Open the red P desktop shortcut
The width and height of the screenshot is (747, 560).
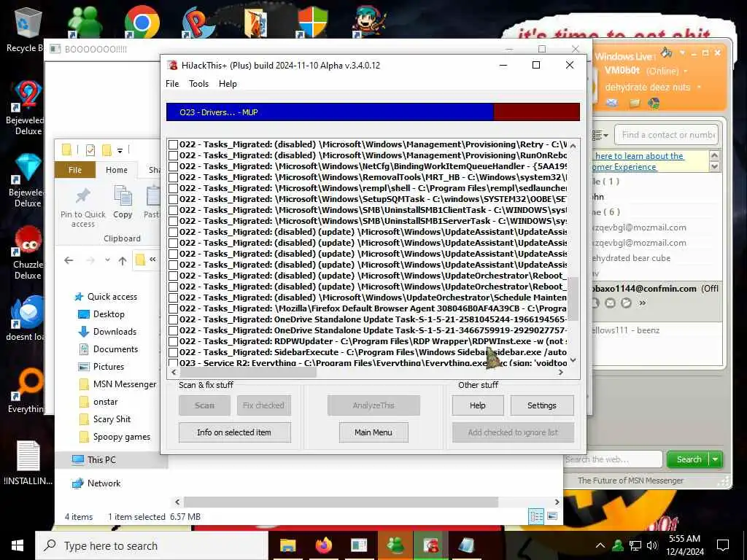(198, 21)
